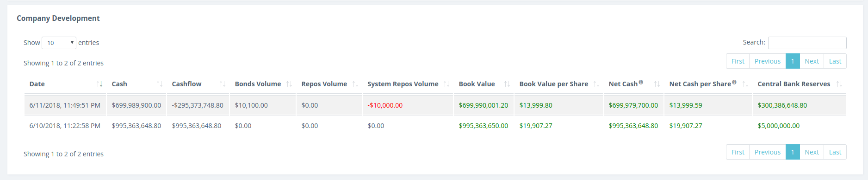Sort arrows in Net Cash column header

coord(657,84)
